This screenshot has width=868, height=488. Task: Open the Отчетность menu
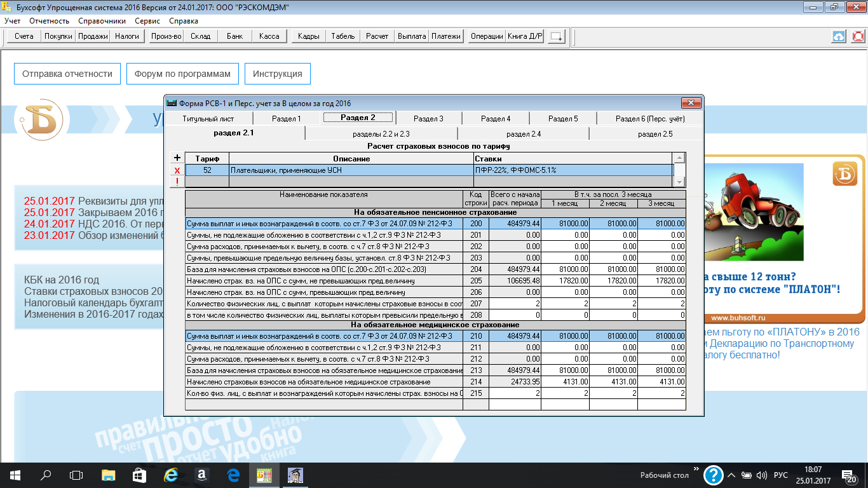pos(50,21)
